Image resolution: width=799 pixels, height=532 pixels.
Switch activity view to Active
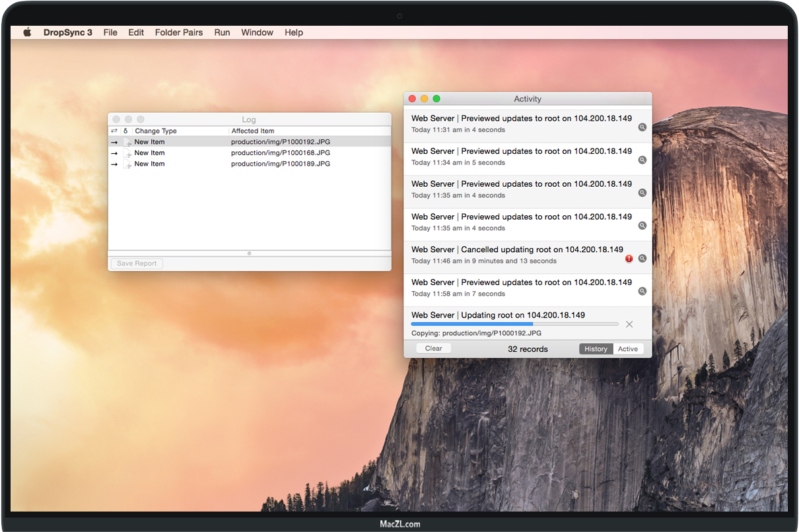pos(628,349)
